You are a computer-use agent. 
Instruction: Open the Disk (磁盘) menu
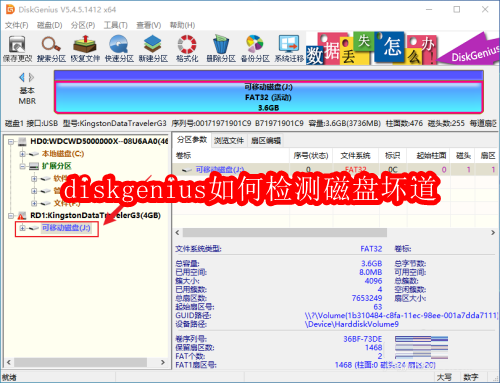[x=49, y=25]
